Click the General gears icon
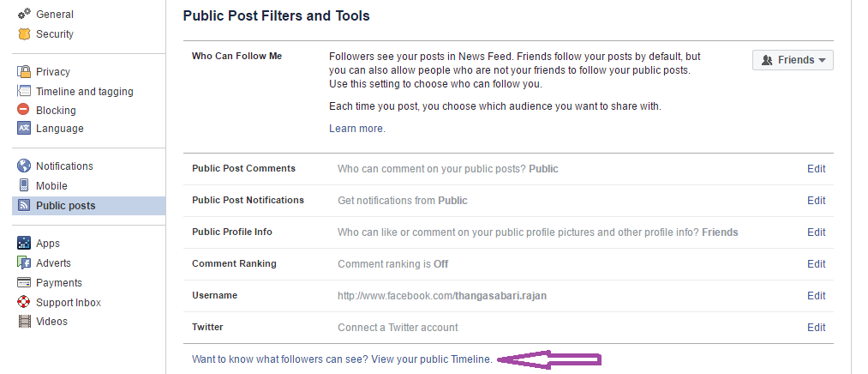868x374 pixels. [24, 14]
